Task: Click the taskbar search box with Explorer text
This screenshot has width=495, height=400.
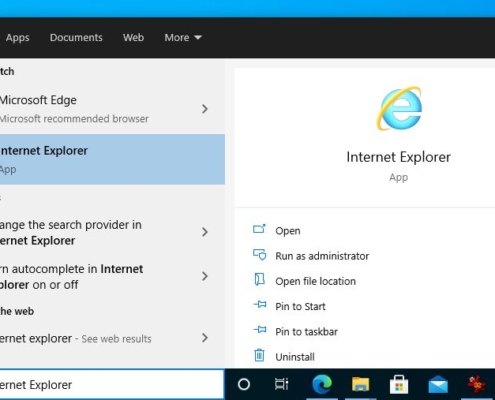Action: coord(112,385)
